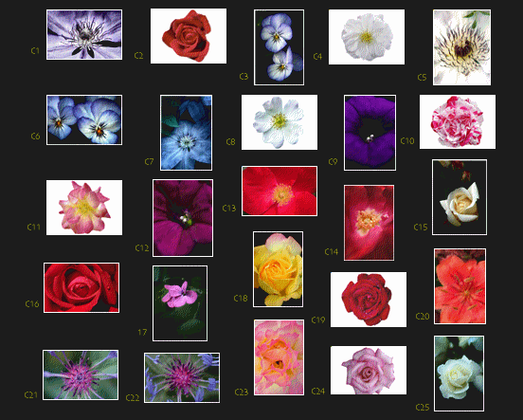Image resolution: width=523 pixels, height=420 pixels.
Task: Open the C12 magenta petunia thumbnail
Action: (183, 218)
